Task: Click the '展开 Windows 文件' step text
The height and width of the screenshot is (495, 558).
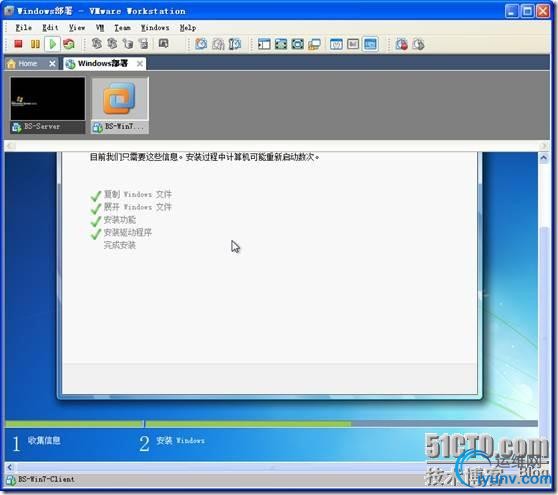Action: (138, 207)
